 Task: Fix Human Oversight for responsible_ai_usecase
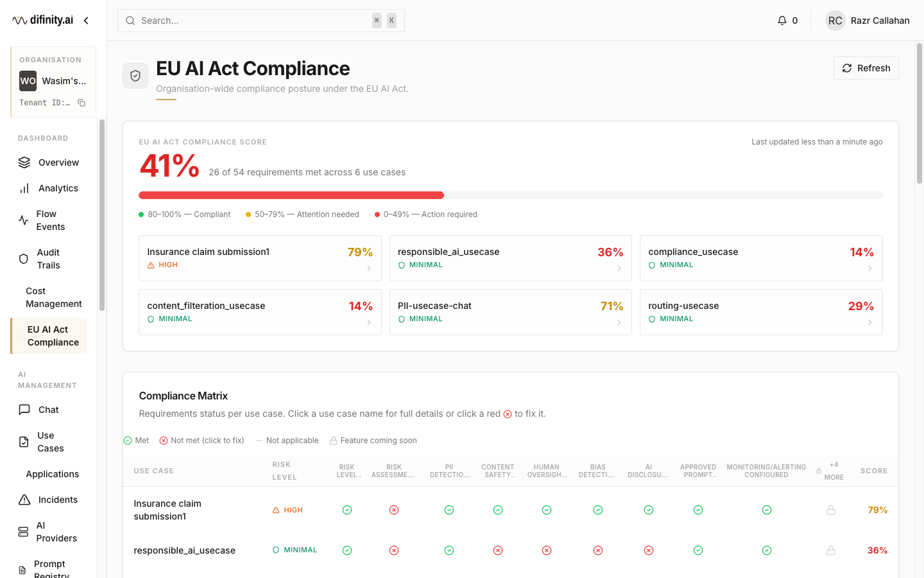click(547, 550)
